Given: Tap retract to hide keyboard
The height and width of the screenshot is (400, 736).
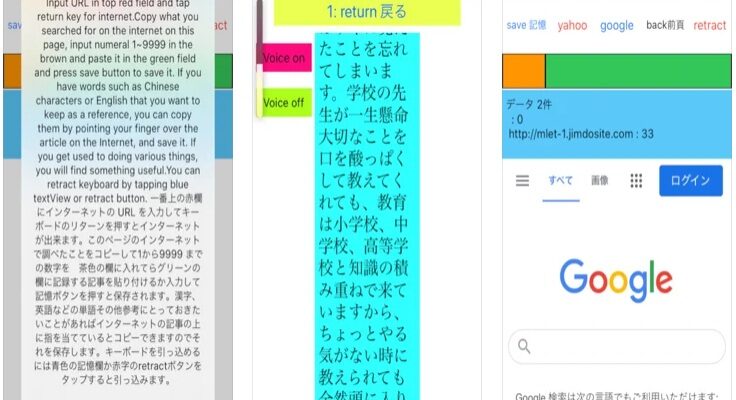Looking at the screenshot, I should coord(710,25).
